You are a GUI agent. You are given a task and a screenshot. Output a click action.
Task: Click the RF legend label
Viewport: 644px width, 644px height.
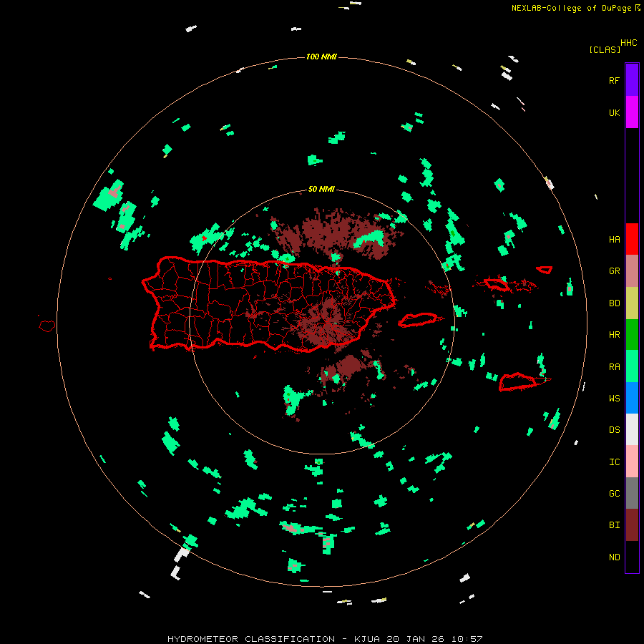coord(614,81)
